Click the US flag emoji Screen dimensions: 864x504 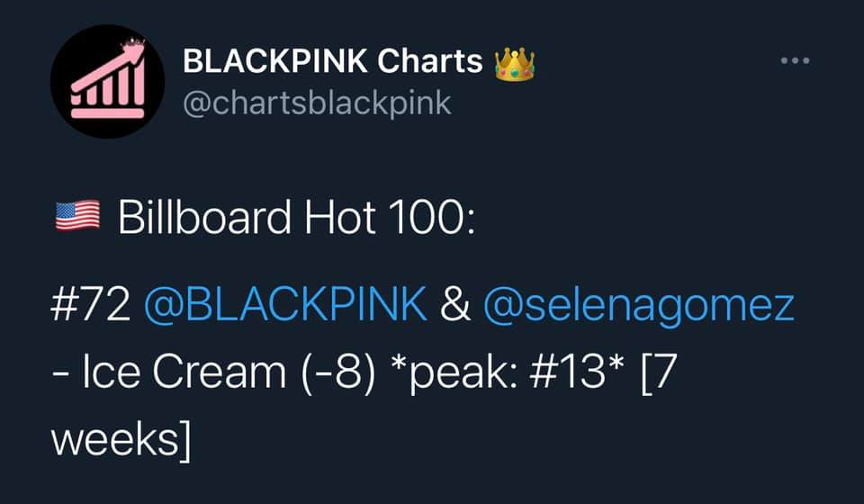[x=77, y=217]
